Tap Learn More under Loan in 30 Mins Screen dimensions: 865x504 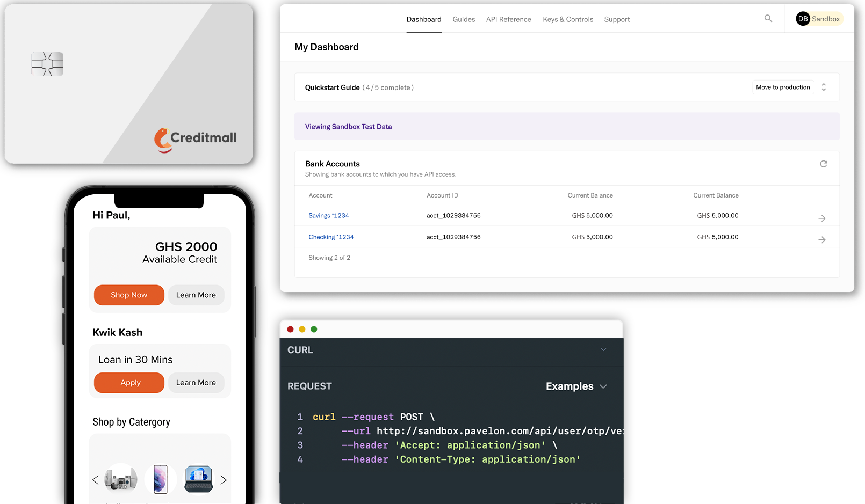[196, 383]
